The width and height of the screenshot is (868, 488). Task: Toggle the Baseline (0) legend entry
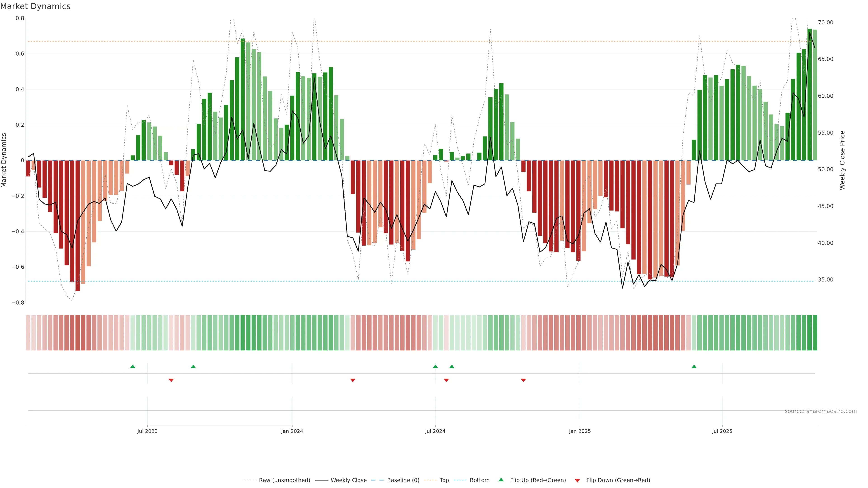click(403, 480)
